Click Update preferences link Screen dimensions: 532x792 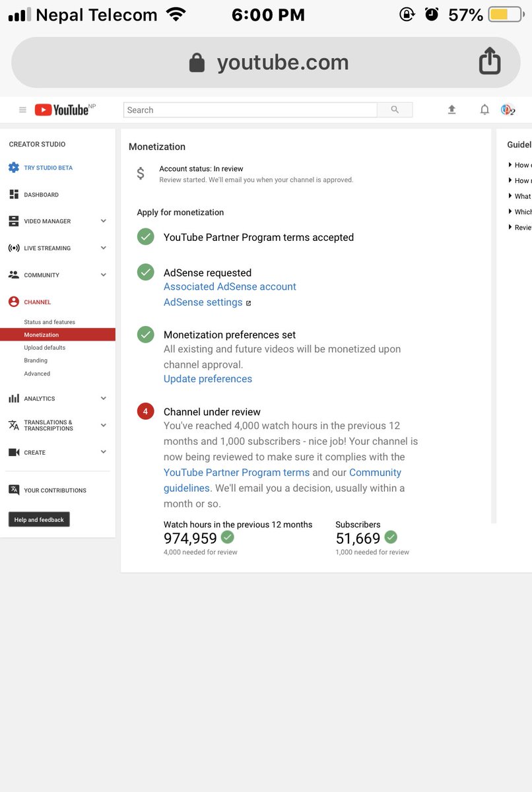coord(208,379)
